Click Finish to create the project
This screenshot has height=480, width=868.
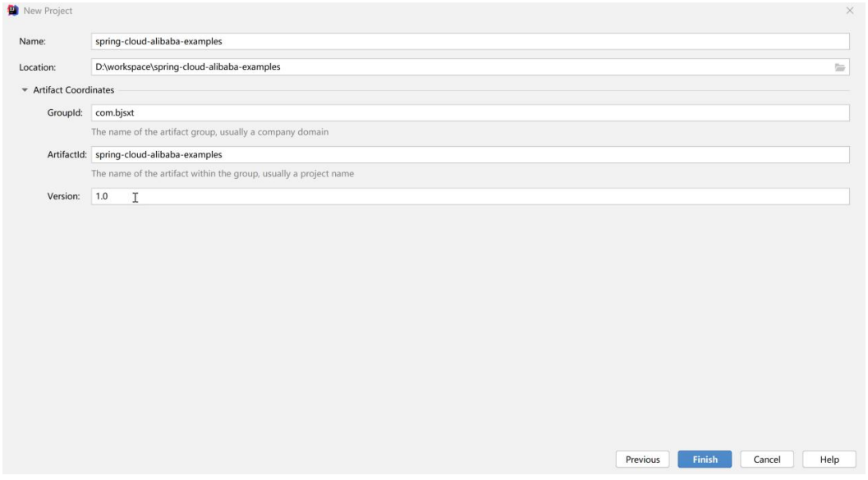coord(705,459)
